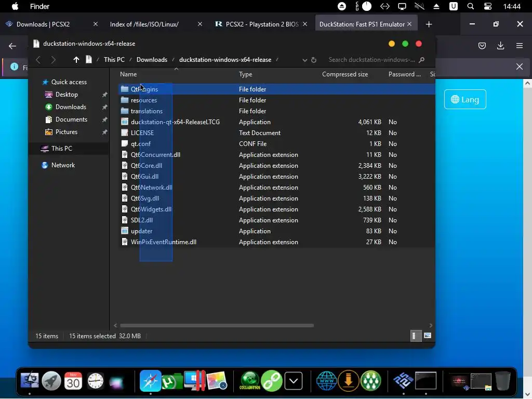This screenshot has width=532, height=399.
Task: Click This PC in the address breadcrumb
Action: pos(114,60)
